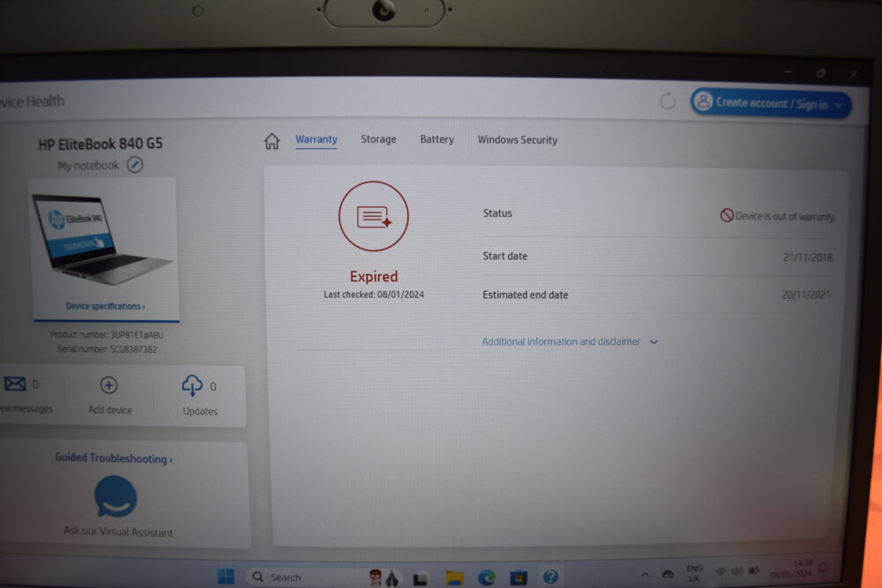
Task: Click Create account / Sign in button
Action: pyautogui.click(x=771, y=104)
